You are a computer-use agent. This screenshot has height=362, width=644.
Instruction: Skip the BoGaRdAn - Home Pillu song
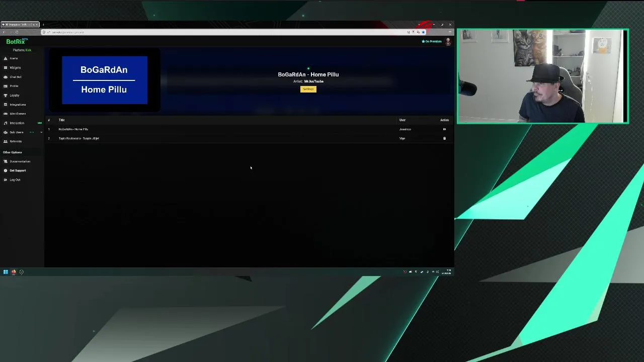point(444,129)
